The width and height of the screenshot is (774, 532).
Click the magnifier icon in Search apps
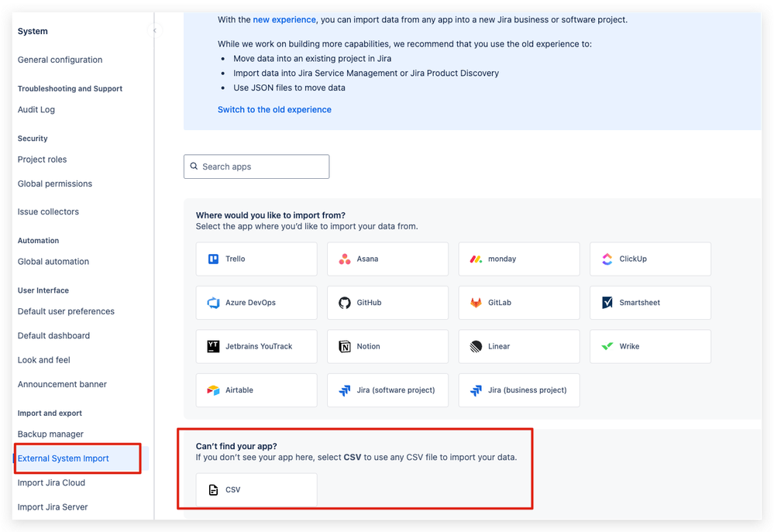click(194, 166)
